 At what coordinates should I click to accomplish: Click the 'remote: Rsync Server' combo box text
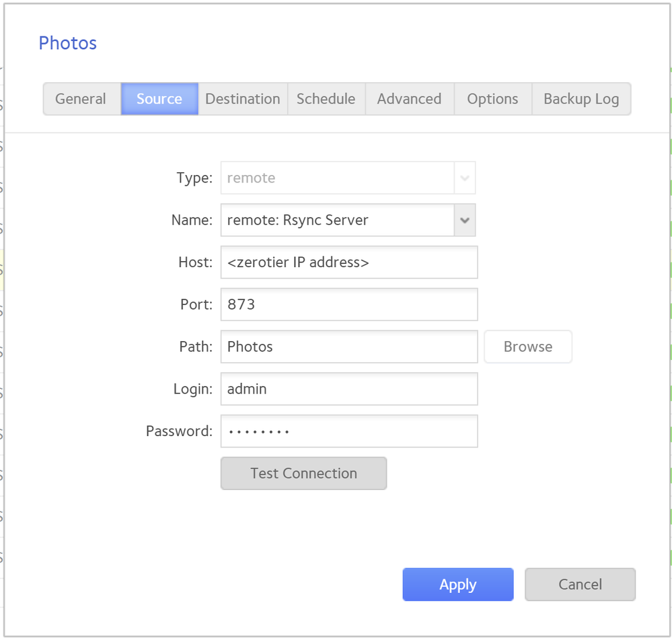337,220
